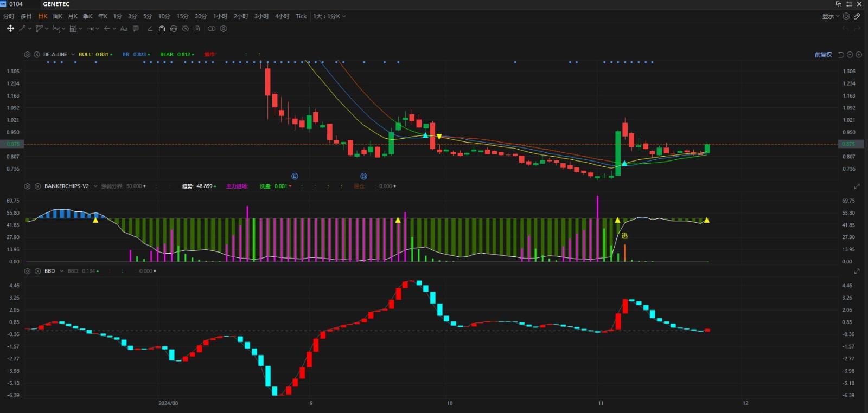
Task: Select the 5分 five-minute period
Action: point(148,16)
